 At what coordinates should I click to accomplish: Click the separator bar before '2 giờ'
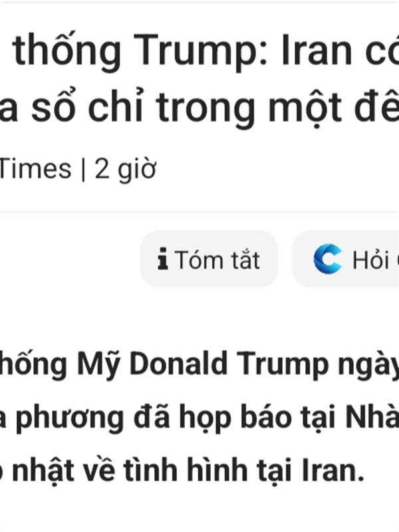coord(83,169)
